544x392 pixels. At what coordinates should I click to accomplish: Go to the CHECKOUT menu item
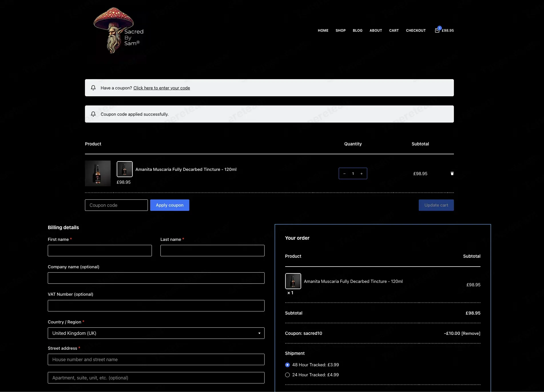[x=416, y=31]
